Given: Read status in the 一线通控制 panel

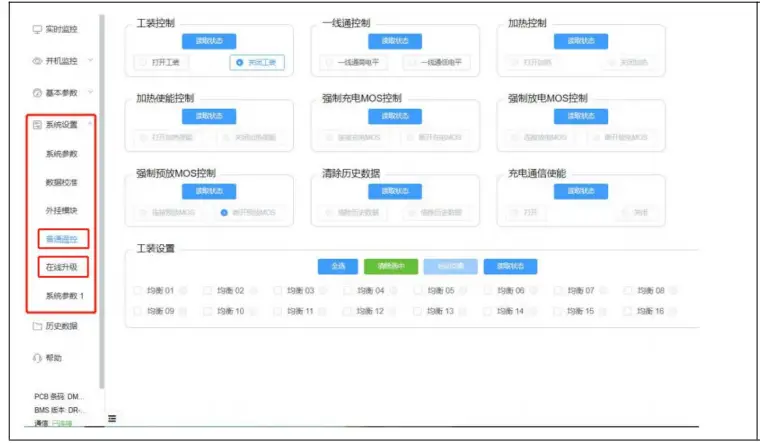Looking at the screenshot, I should 395,41.
